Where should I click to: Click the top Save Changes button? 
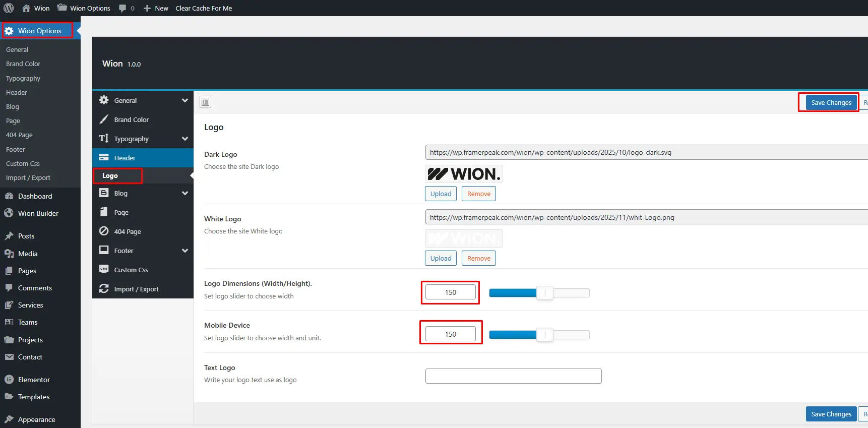coord(831,102)
